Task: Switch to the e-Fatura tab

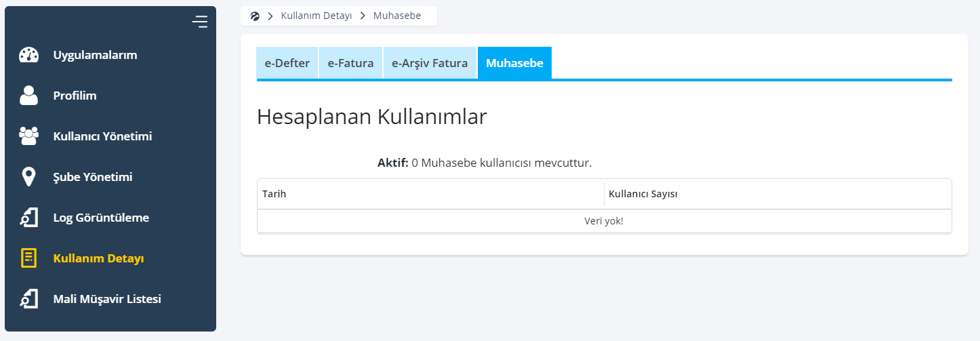Action: coord(351,63)
